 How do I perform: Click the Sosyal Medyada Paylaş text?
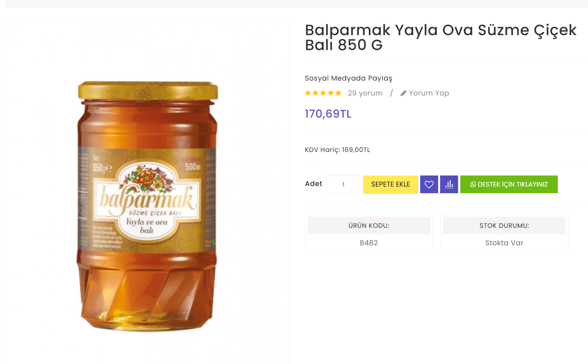348,78
